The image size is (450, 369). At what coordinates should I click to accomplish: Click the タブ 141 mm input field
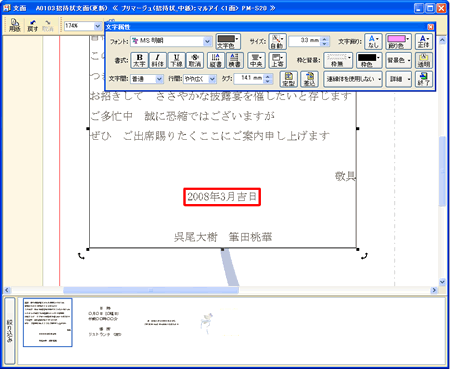coord(249,79)
